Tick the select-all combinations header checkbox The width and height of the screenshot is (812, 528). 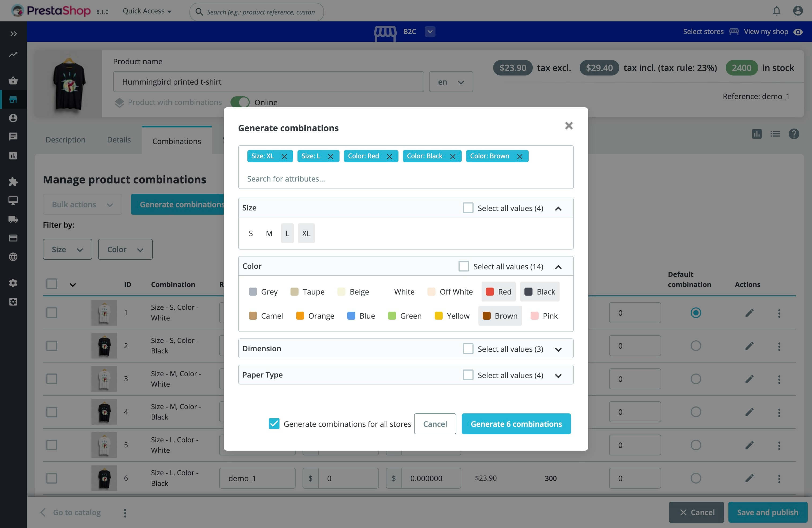[x=51, y=284]
